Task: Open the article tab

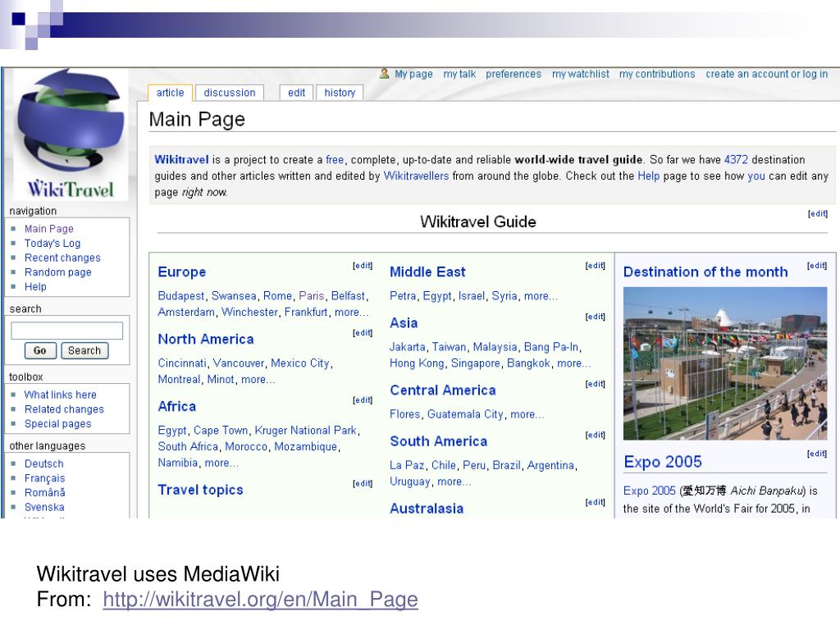Action: click(x=170, y=93)
